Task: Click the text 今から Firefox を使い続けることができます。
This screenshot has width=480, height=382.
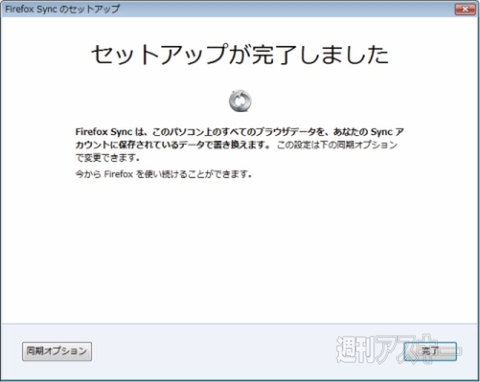Action: coord(163,174)
